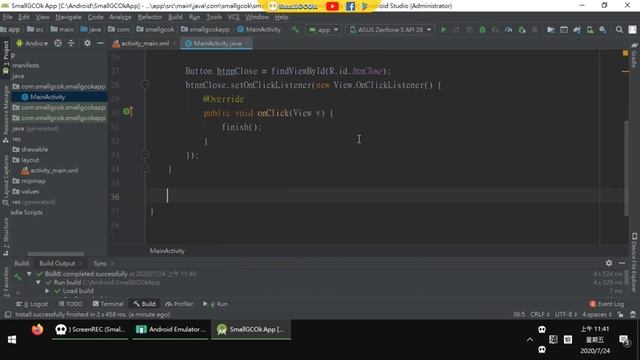Toggle the 1: Project side tool window

6,58
